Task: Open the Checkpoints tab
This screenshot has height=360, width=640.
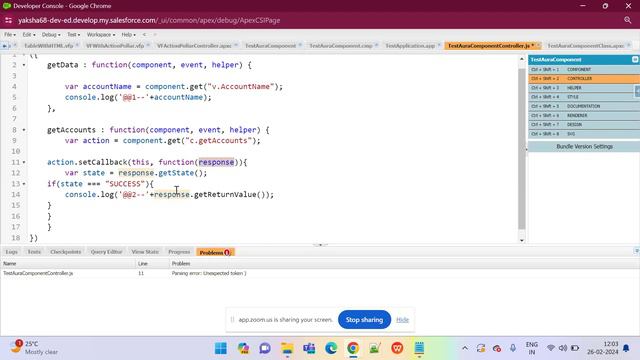Action: pos(66,252)
